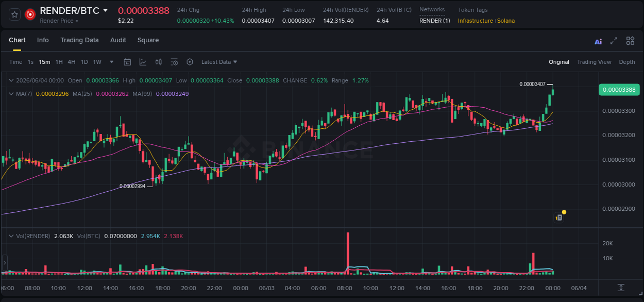Click the Open value 0.00003366
This screenshot has width=644, height=302.
point(103,80)
